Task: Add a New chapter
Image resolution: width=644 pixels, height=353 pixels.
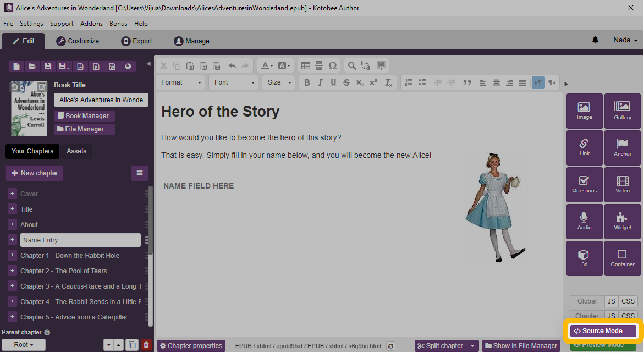Action: (35, 173)
